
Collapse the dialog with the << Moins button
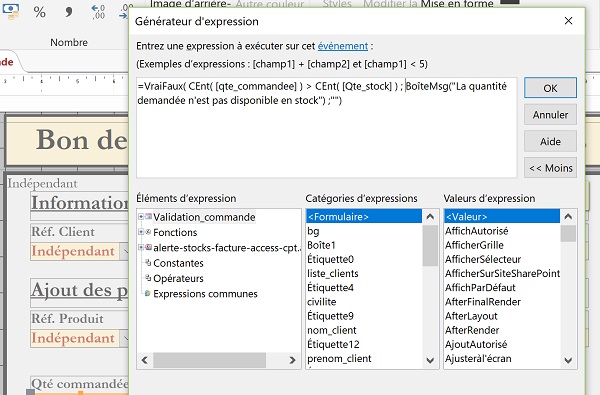click(x=550, y=168)
